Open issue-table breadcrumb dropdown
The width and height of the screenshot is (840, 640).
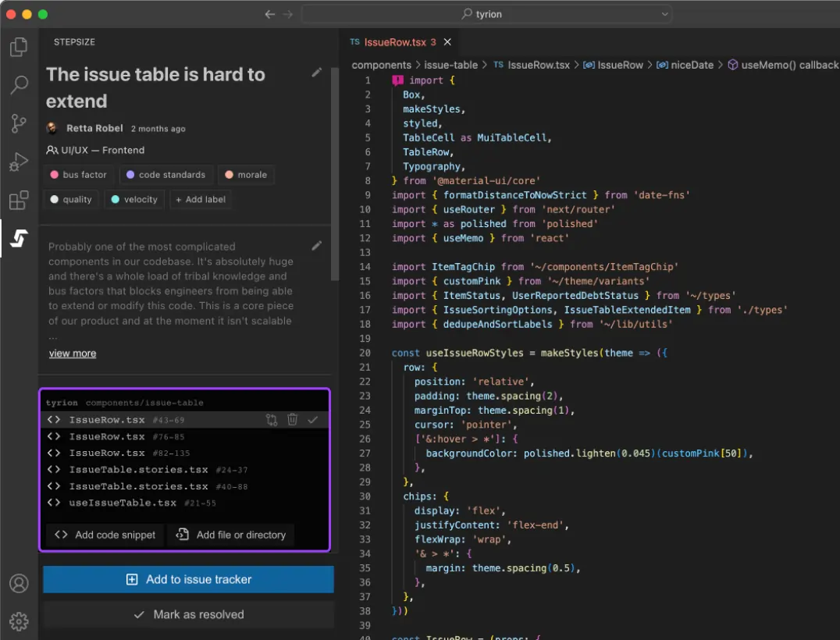(x=450, y=66)
